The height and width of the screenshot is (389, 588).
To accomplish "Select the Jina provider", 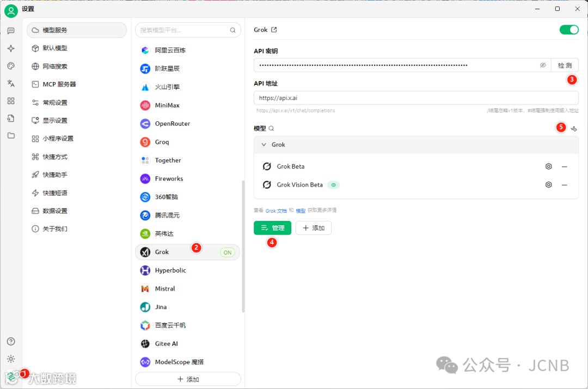I will coord(187,307).
